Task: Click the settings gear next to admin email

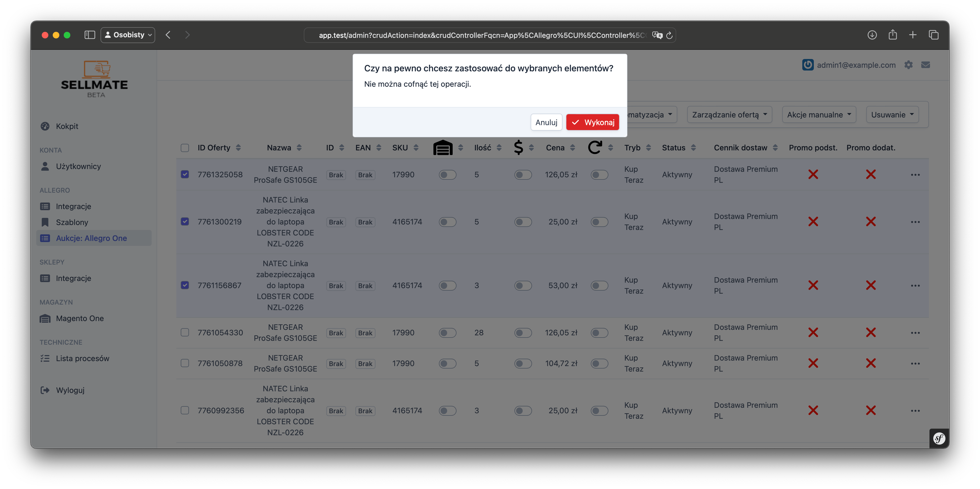Action: [x=909, y=65]
